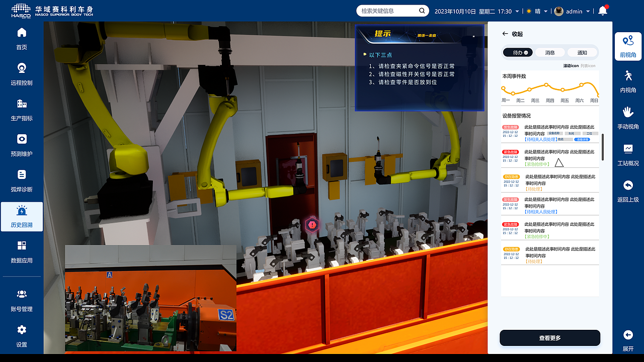This screenshot has width=644, height=362.
Task: Open 工站概况 station overview
Action: tap(628, 155)
